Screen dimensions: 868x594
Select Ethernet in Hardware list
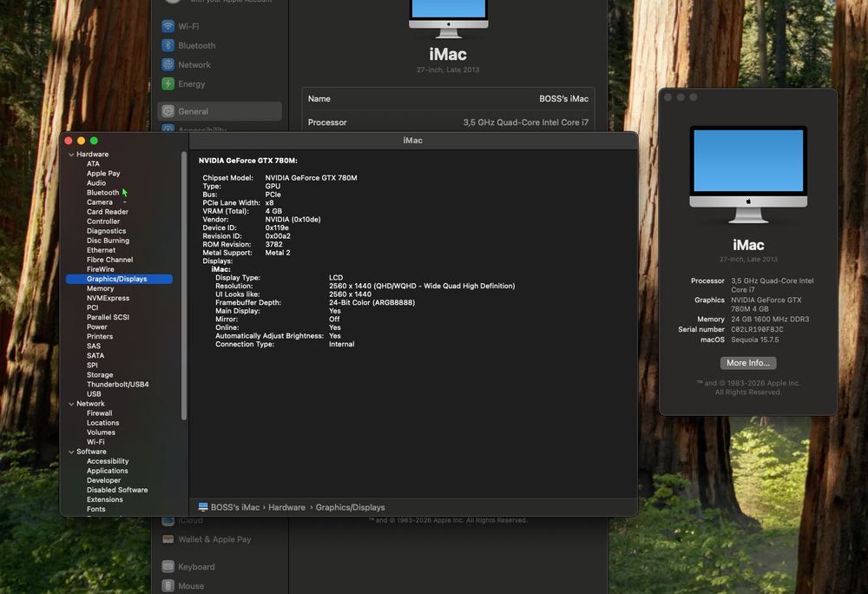coord(101,250)
